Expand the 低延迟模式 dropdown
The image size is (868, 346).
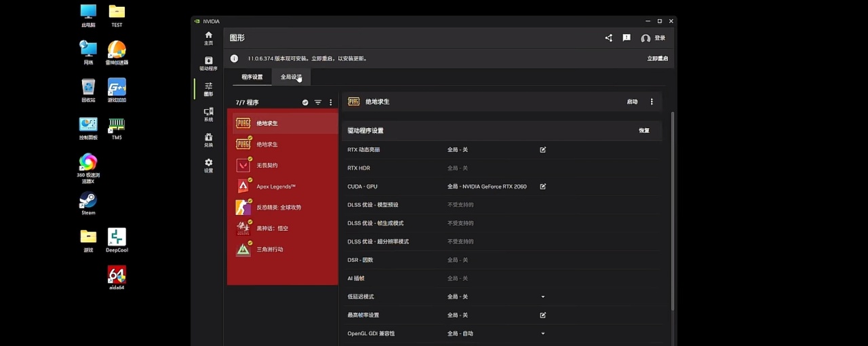(x=542, y=296)
